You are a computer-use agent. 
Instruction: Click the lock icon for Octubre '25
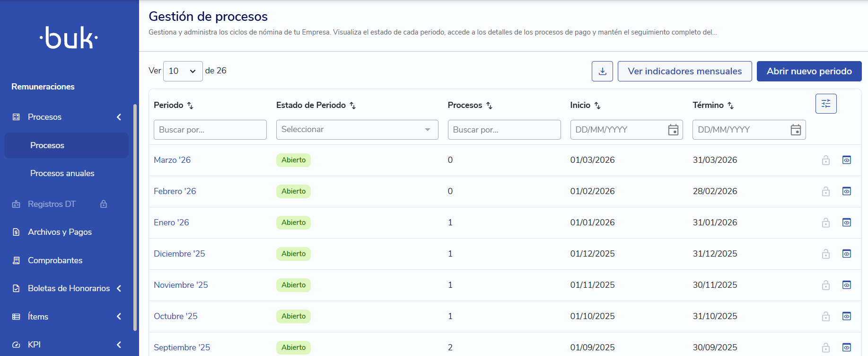[826, 316]
